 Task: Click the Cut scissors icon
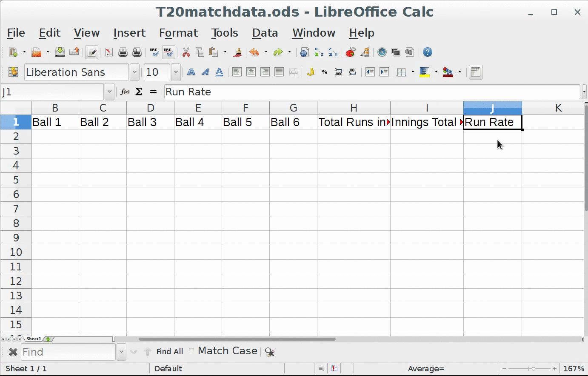[x=186, y=52]
